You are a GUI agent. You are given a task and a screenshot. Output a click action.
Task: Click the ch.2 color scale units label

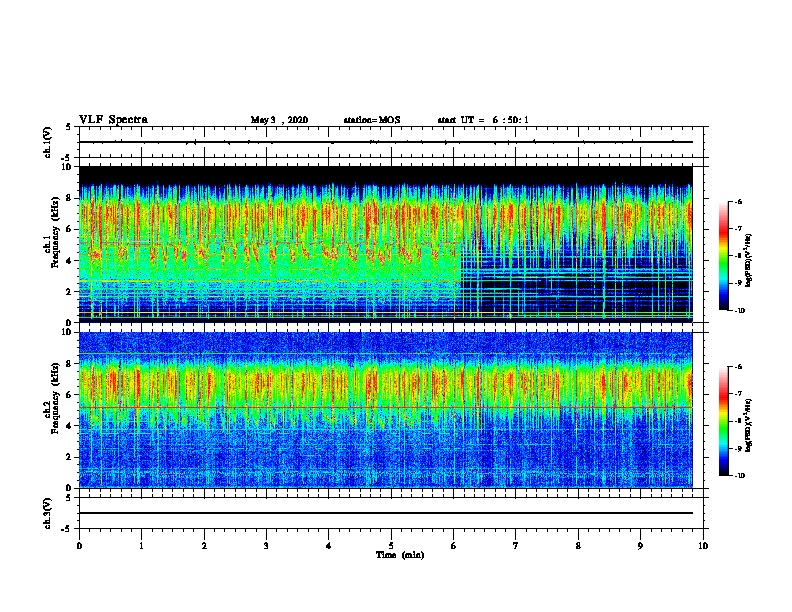pos(749,425)
